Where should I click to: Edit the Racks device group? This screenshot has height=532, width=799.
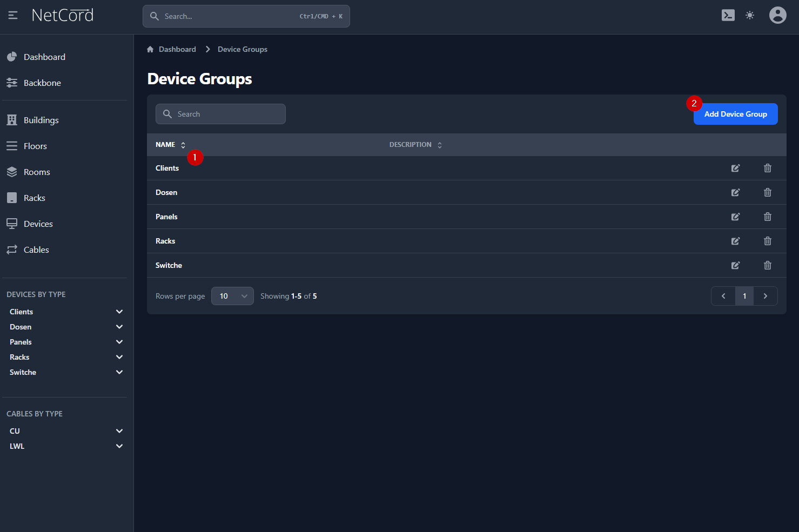coord(735,241)
